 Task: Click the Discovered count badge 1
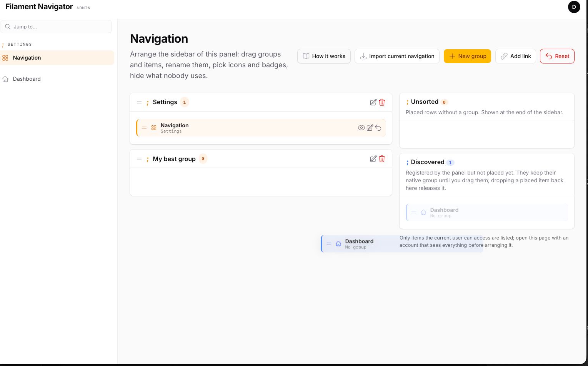tap(450, 163)
